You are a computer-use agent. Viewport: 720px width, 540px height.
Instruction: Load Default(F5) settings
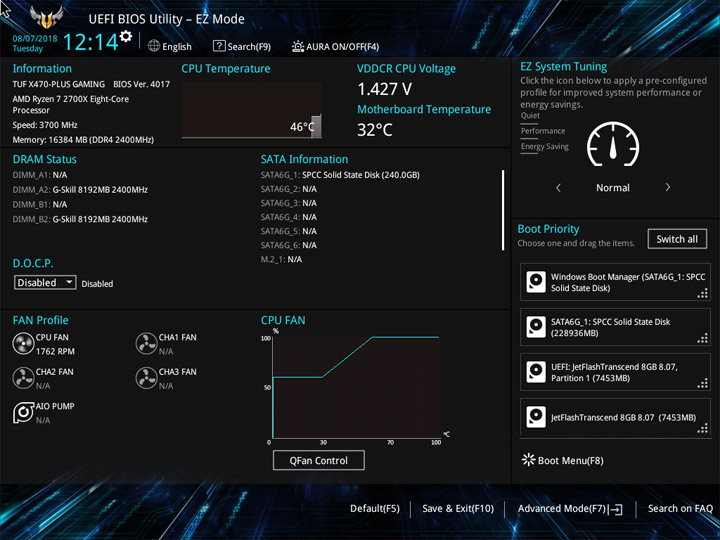[x=375, y=509]
